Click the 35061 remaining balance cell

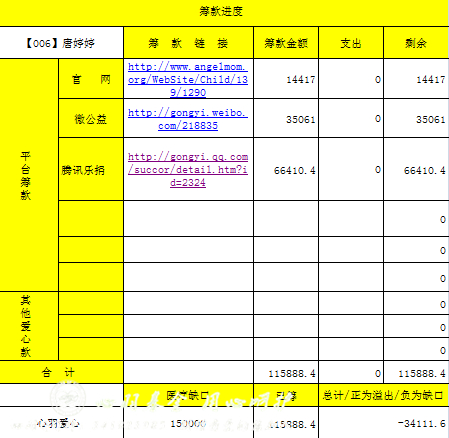point(416,119)
